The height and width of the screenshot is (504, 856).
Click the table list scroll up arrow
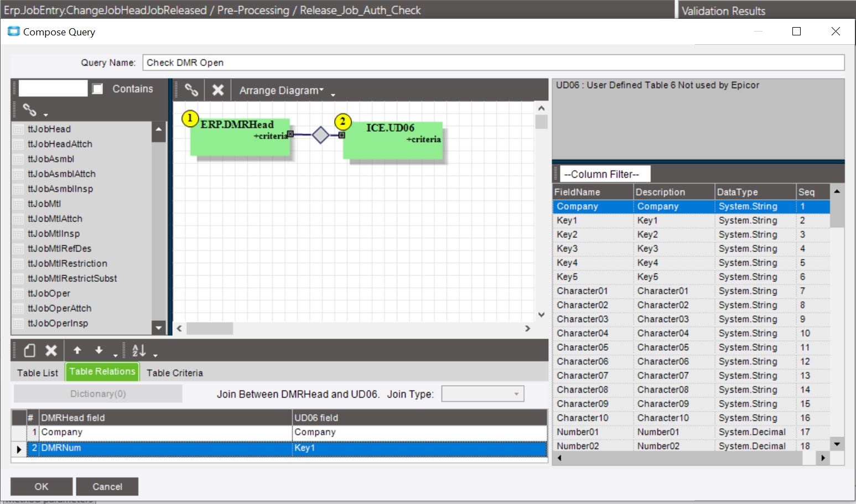159,130
